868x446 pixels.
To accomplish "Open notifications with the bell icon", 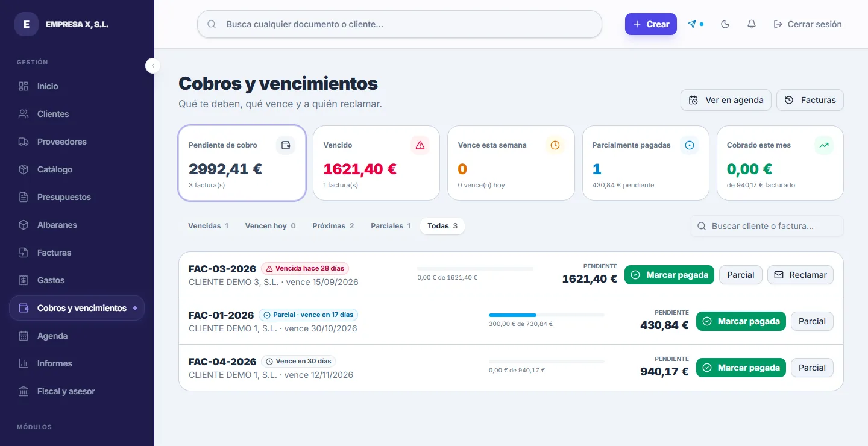I will click(x=752, y=24).
